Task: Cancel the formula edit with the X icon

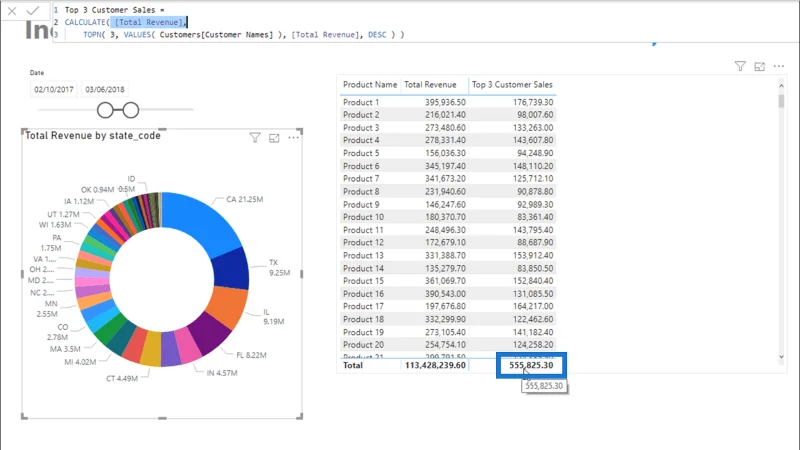Action: tap(12, 11)
